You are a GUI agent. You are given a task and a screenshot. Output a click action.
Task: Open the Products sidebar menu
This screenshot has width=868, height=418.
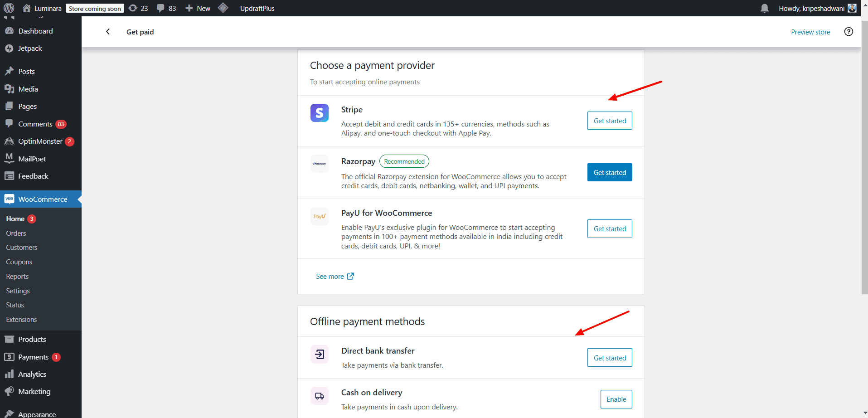click(32, 339)
